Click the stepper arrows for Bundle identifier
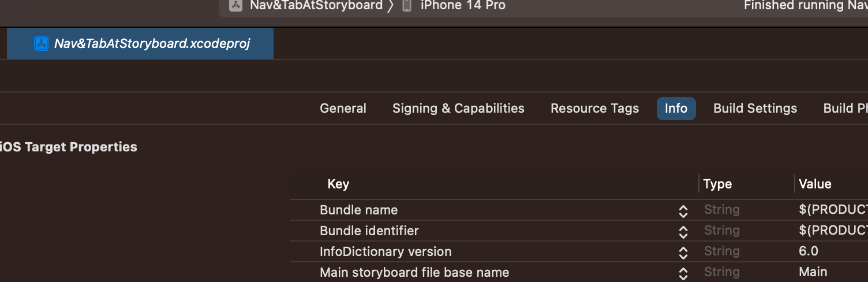The image size is (868, 282). (x=683, y=232)
